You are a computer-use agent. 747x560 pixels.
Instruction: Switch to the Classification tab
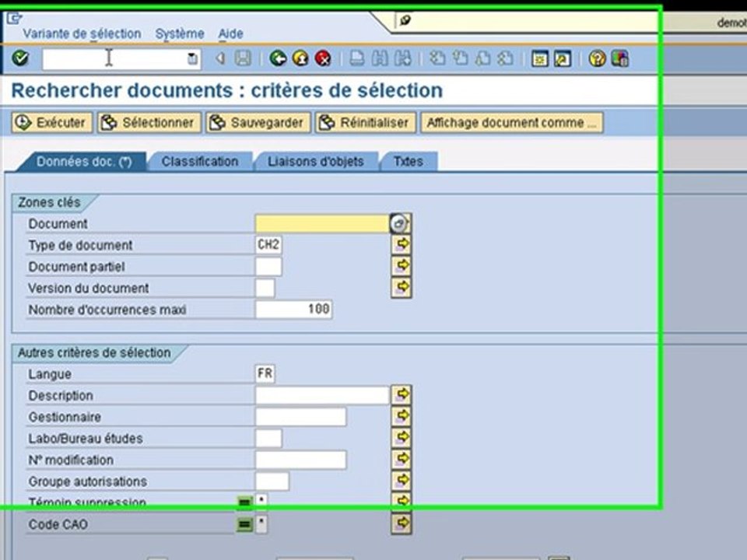click(x=200, y=162)
